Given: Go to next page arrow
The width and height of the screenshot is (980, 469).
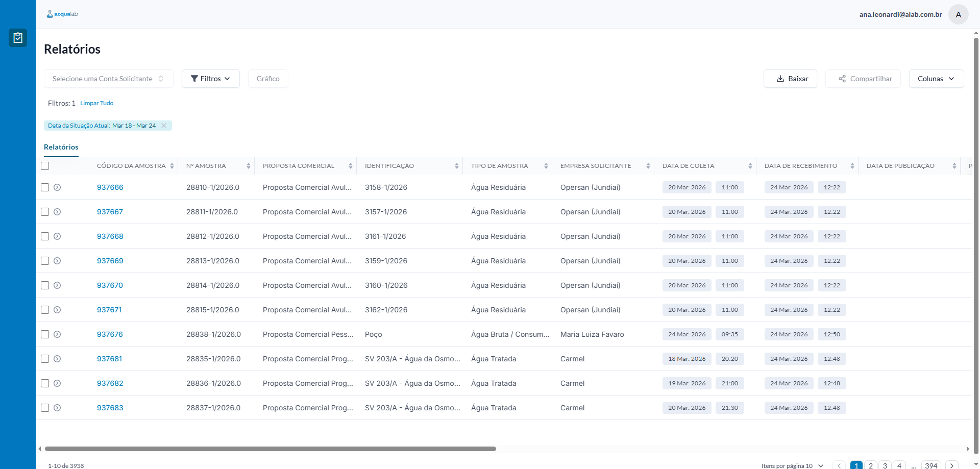Looking at the screenshot, I should pos(951,465).
